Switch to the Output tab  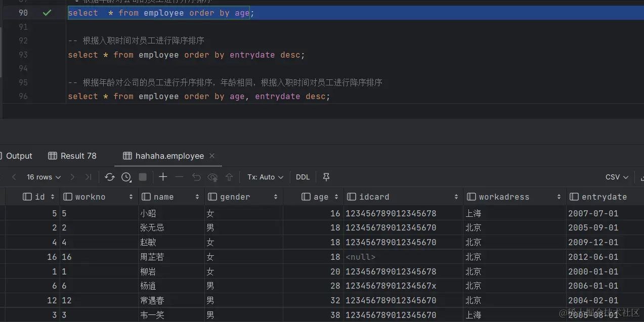19,156
